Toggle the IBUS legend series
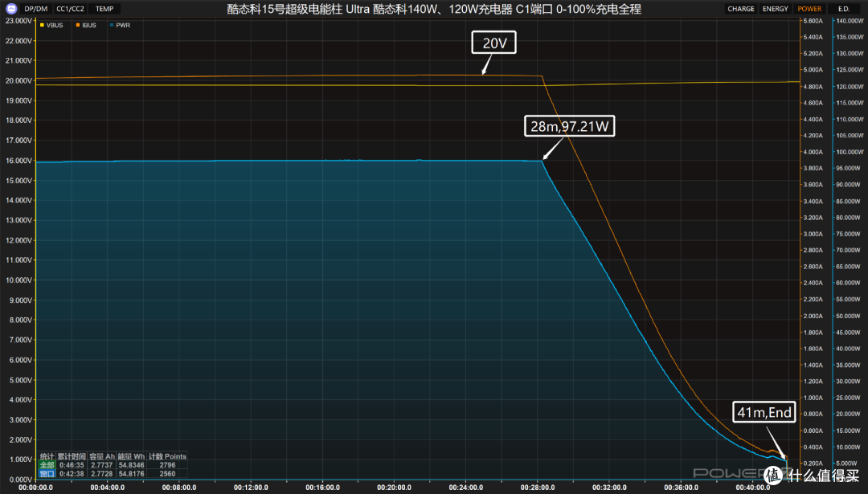Image resolution: width=868 pixels, height=494 pixels. click(x=86, y=25)
